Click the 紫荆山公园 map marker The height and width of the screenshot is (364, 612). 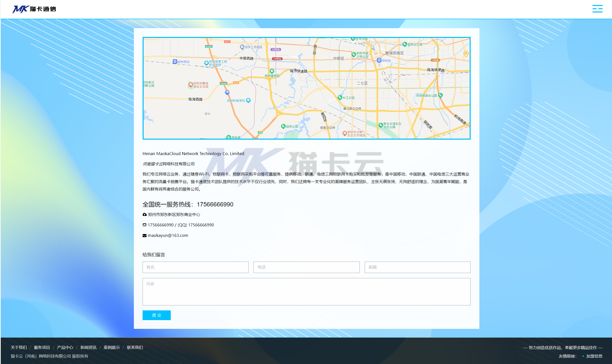pyautogui.click(x=405, y=44)
